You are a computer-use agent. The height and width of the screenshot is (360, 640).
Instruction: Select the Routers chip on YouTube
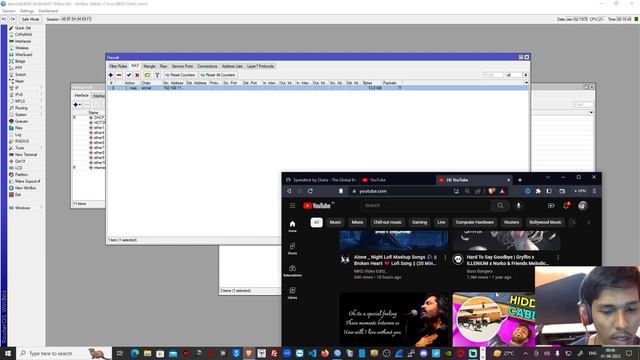tap(511, 222)
